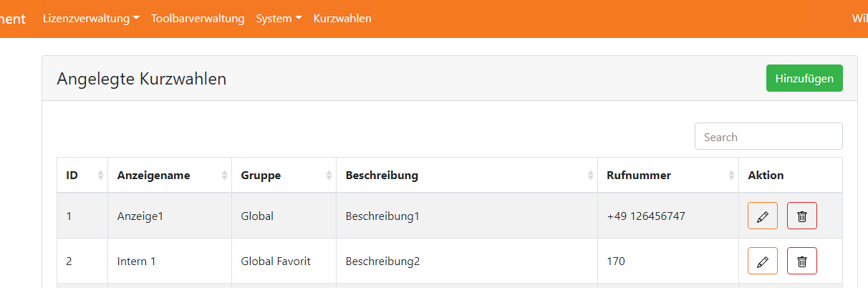868x288 pixels.
Task: Open the Lizenzverwaltung dropdown menu
Action: coord(91,19)
